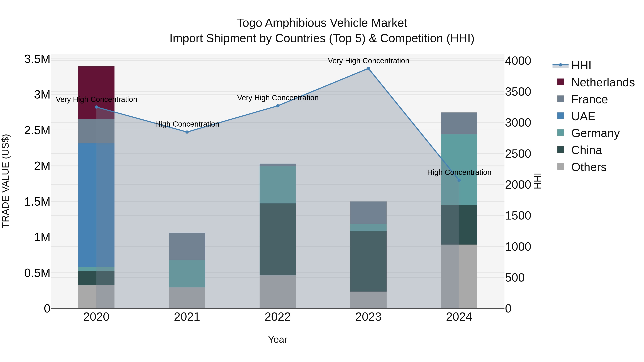The height and width of the screenshot is (362, 644).
Task: Select the Germany bar segment in 2022
Action: click(277, 185)
